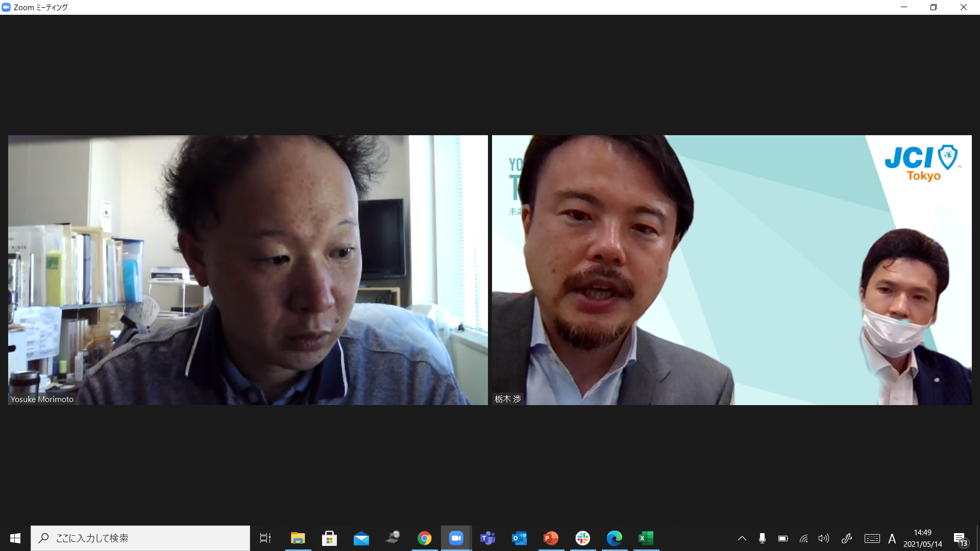
Task: Open the Windows Start menu
Action: click(15, 538)
